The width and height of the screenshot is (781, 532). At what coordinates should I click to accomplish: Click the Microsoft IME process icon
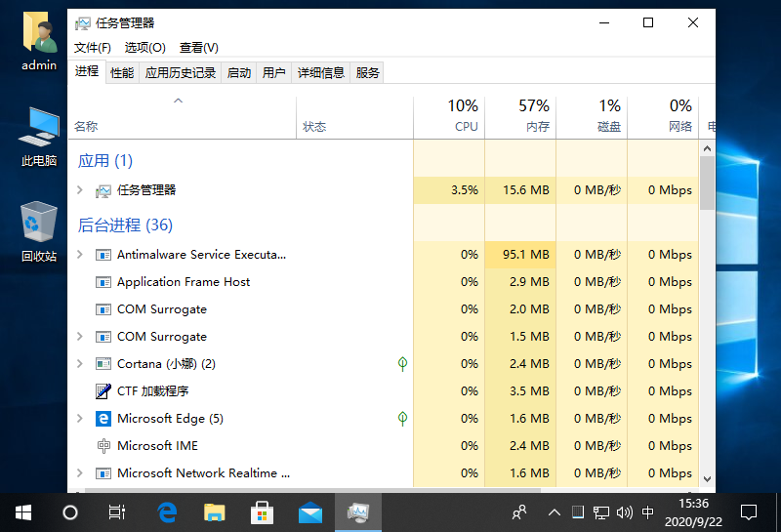103,446
